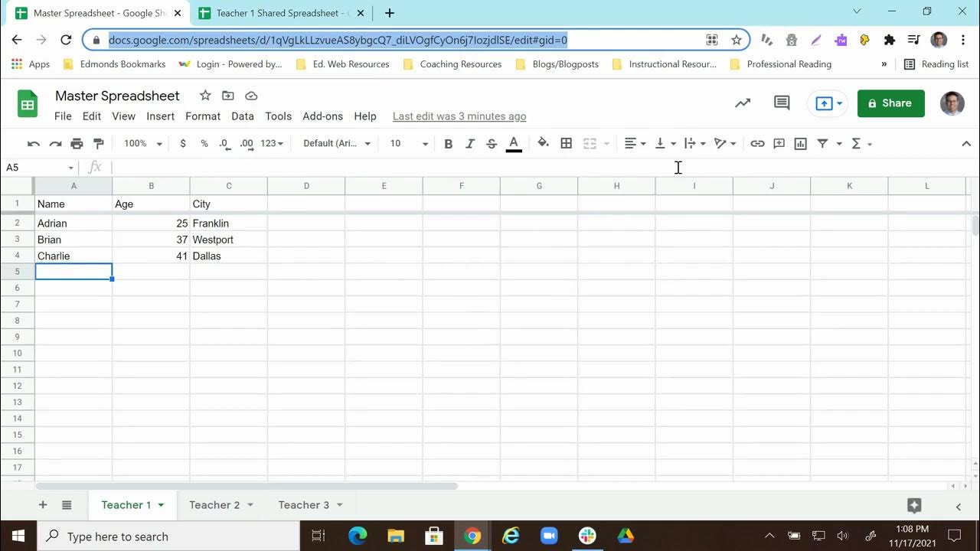Click the Name box showing A5
The image size is (980, 551).
pyautogui.click(x=40, y=168)
